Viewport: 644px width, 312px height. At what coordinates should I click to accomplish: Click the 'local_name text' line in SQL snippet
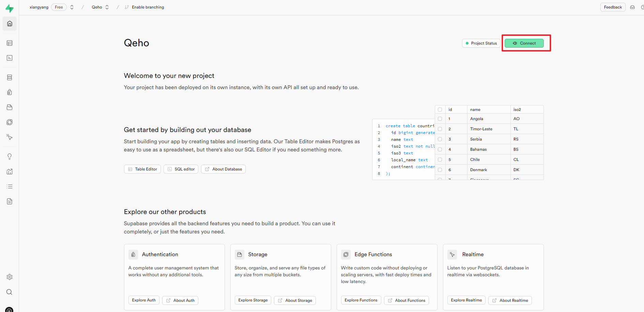(409, 160)
